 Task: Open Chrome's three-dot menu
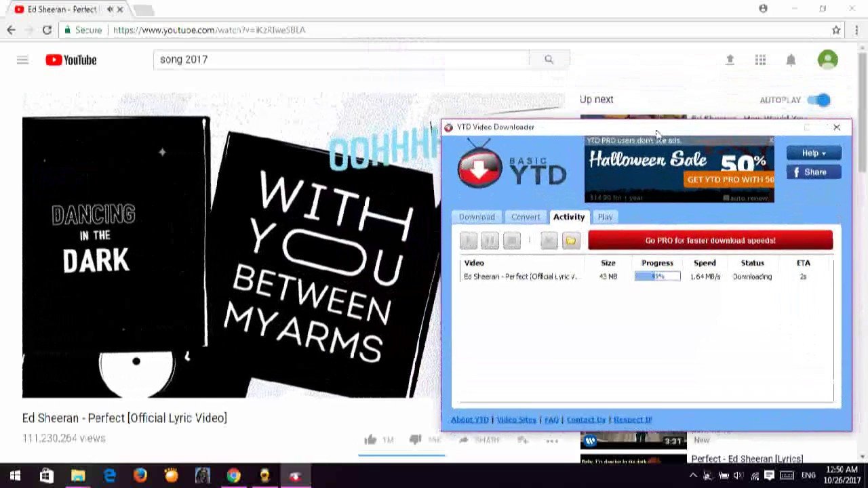(857, 30)
